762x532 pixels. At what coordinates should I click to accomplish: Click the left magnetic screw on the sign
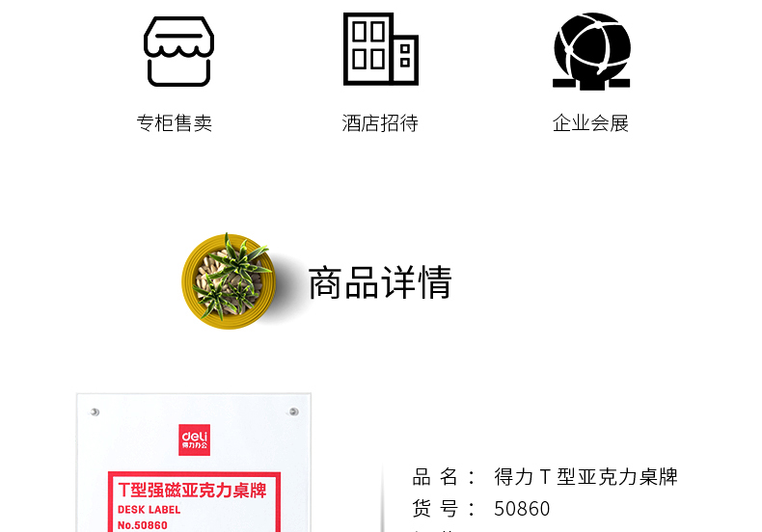(x=95, y=412)
